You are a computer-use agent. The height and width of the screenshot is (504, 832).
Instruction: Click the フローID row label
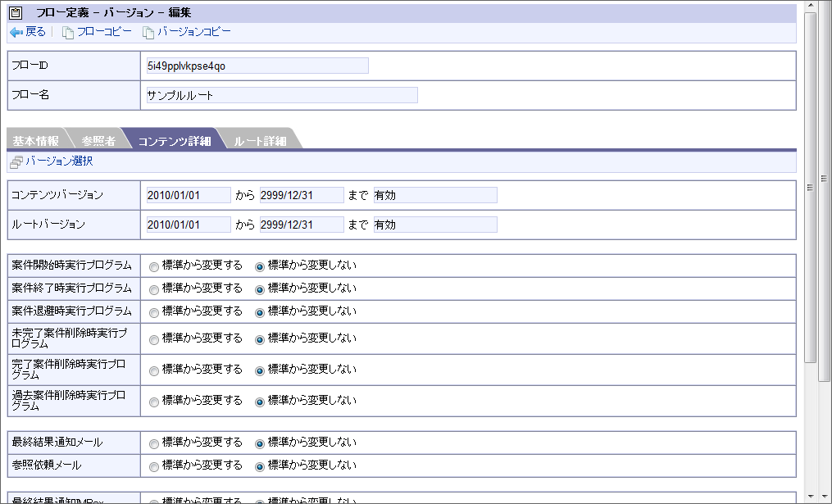(30, 66)
